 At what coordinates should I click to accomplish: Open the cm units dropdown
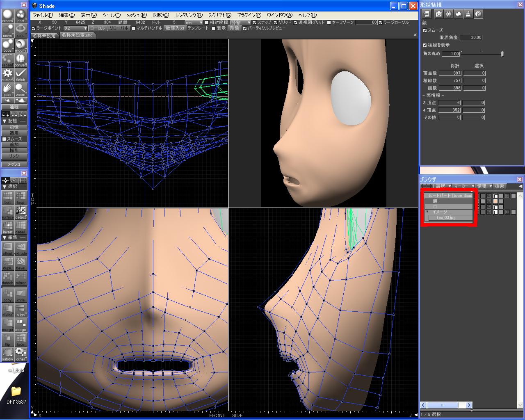coord(194,23)
